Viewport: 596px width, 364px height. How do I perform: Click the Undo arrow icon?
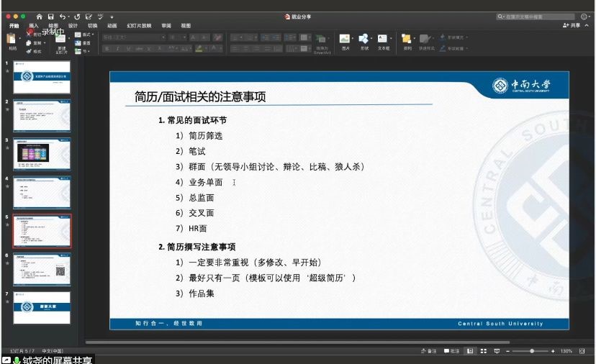pyautogui.click(x=62, y=16)
